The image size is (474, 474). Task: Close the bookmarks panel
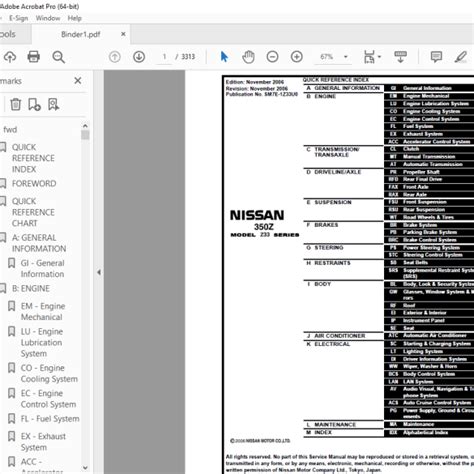click(x=78, y=81)
